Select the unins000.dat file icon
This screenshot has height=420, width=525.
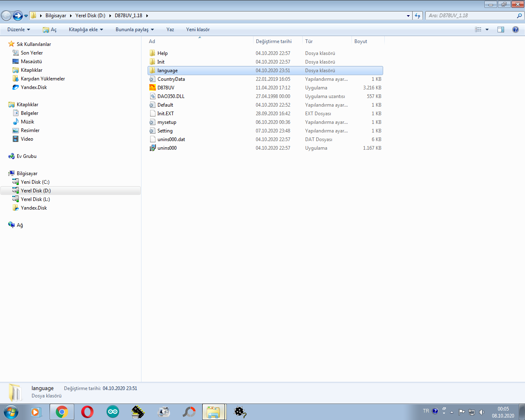[x=153, y=139]
